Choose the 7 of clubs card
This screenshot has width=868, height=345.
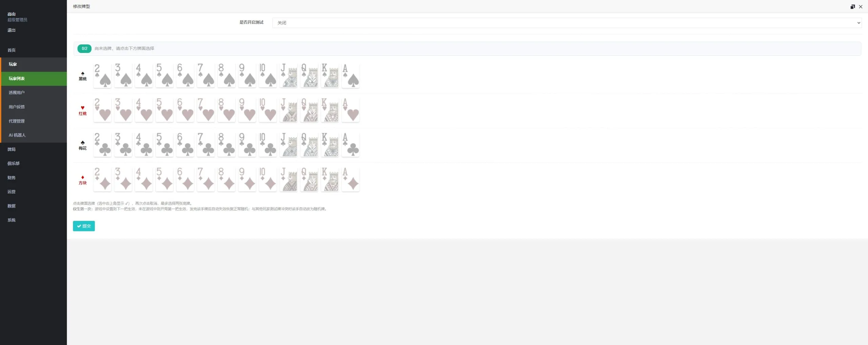205,145
